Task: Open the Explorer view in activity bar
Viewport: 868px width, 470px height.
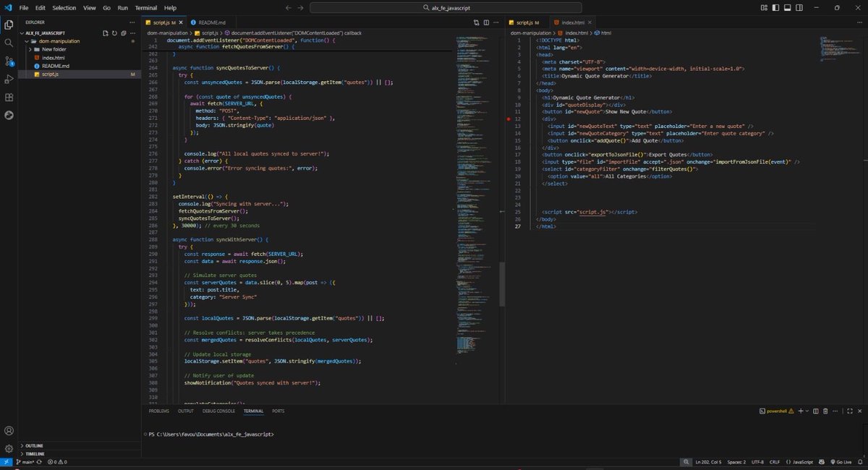Action: tap(9, 25)
